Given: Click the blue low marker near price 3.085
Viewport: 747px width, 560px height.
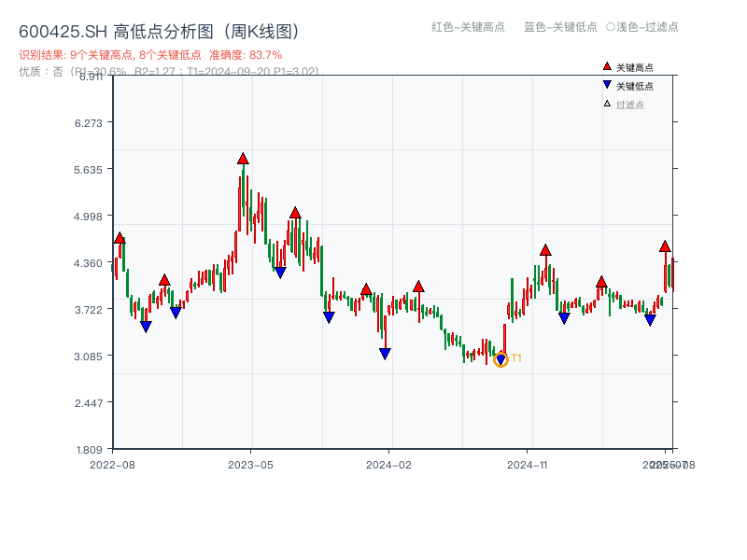Looking at the screenshot, I should tap(384, 352).
